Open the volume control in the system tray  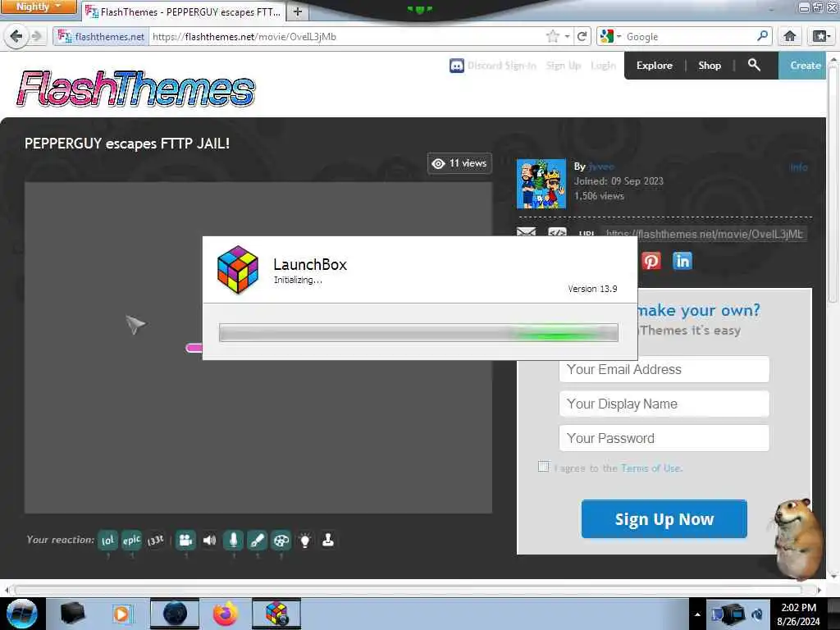[x=757, y=614]
